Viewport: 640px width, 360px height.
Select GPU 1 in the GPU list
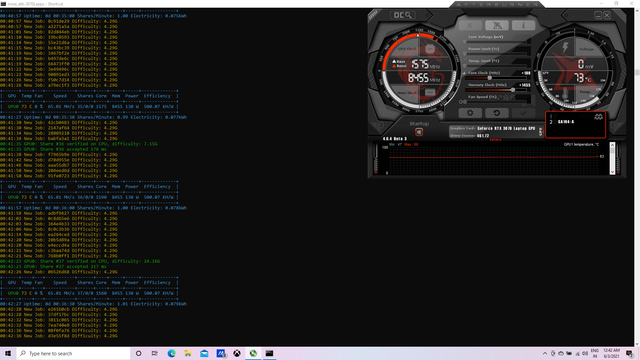[551, 116]
